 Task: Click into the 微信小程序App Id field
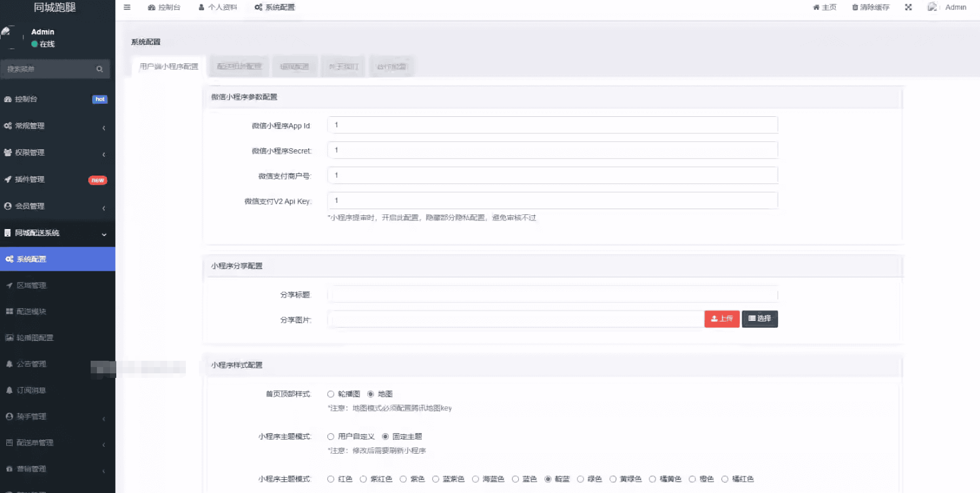click(x=552, y=125)
